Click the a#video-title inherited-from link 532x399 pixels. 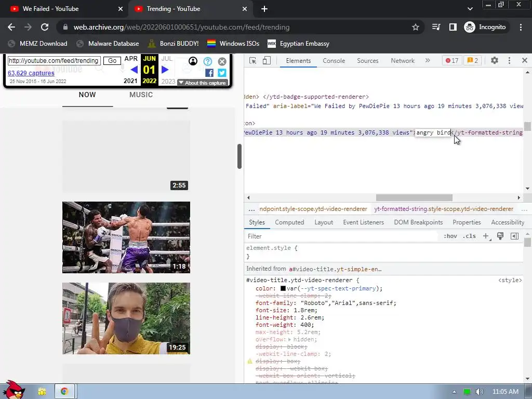[x=335, y=269]
